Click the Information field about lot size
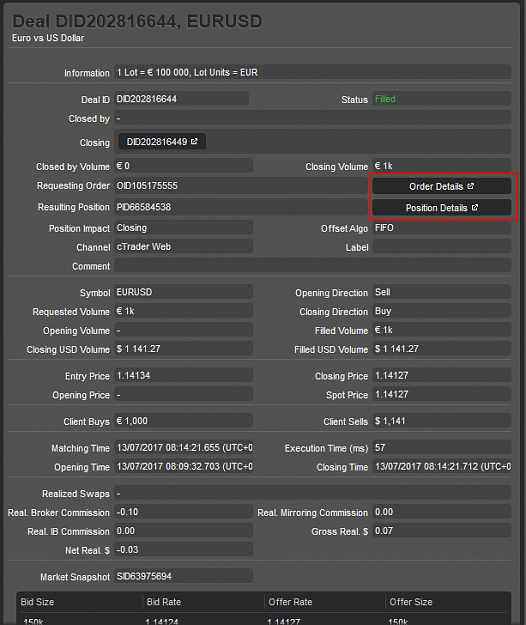 click(312, 72)
